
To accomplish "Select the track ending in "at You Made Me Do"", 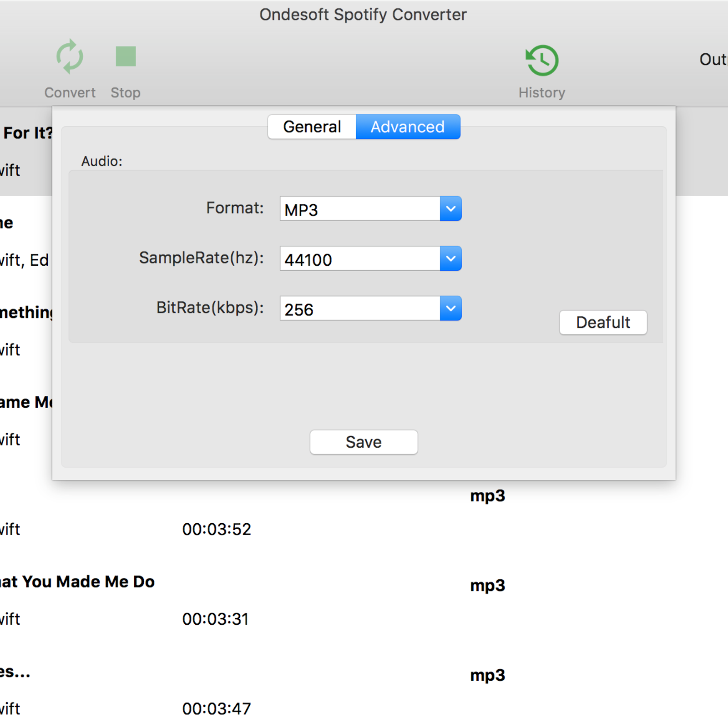I will 77,582.
